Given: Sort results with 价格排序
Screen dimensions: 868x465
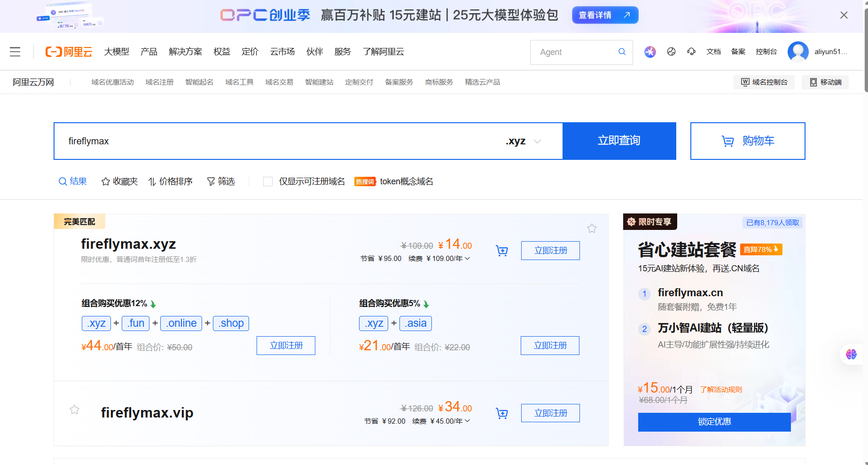Looking at the screenshot, I should pos(171,181).
